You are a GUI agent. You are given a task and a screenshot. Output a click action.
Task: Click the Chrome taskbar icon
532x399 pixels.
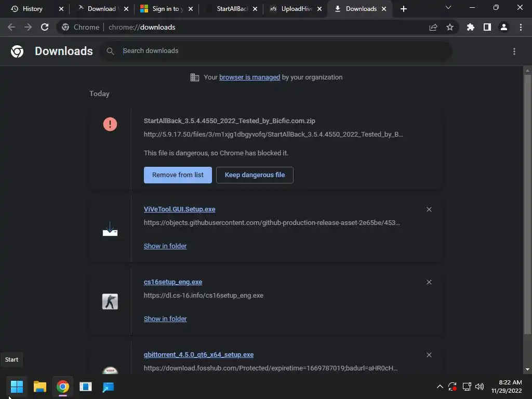(x=63, y=387)
